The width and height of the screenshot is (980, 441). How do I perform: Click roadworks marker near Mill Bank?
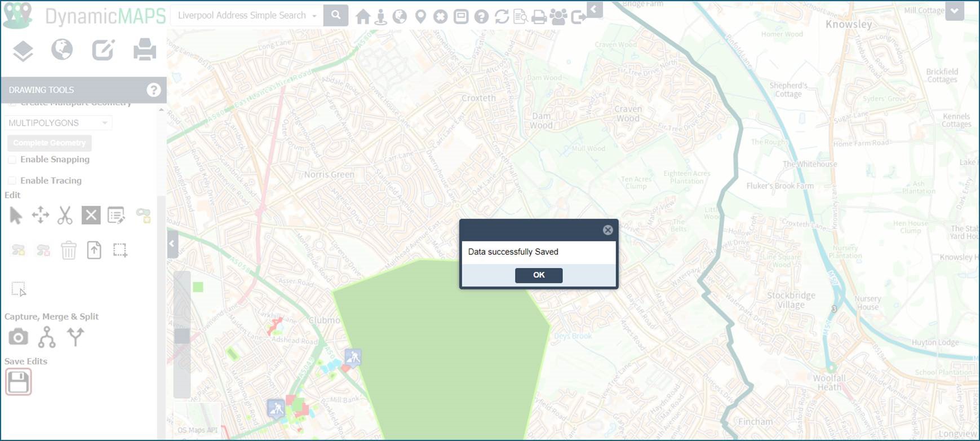[276, 408]
